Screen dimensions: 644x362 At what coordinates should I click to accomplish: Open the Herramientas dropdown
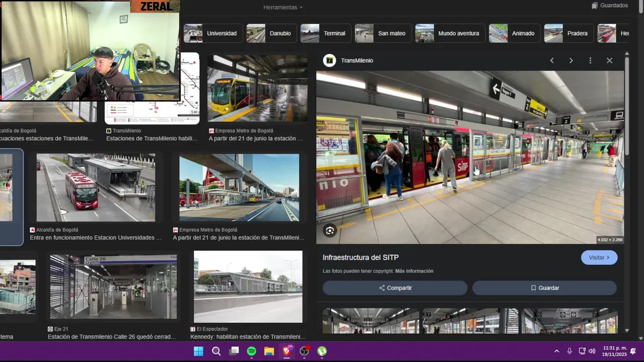coord(283,8)
